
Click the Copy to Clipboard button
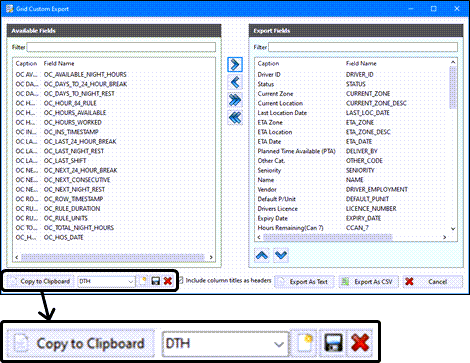[40, 282]
